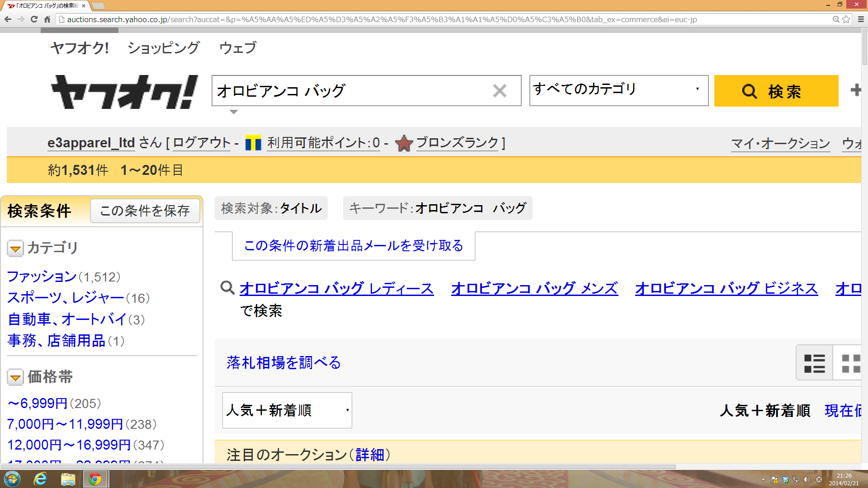Filter price ～6,999円
The height and width of the screenshot is (488, 868).
point(38,403)
